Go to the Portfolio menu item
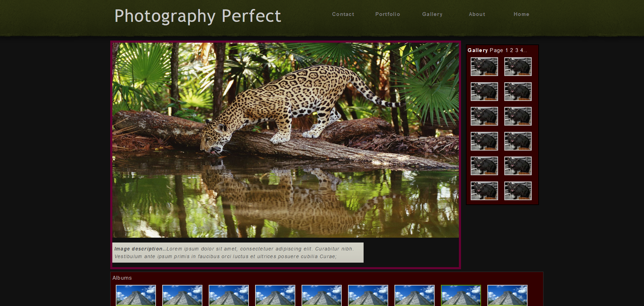Screen dimensions: 644x306 click(388, 14)
